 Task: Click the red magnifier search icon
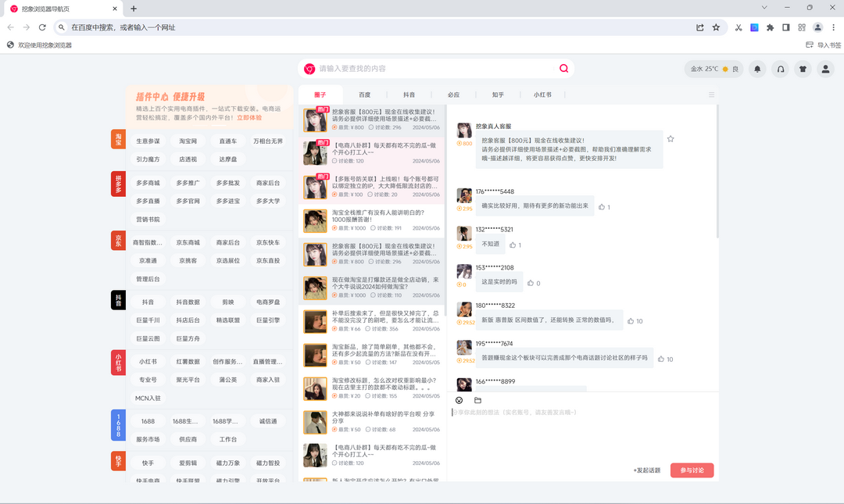pyautogui.click(x=563, y=69)
